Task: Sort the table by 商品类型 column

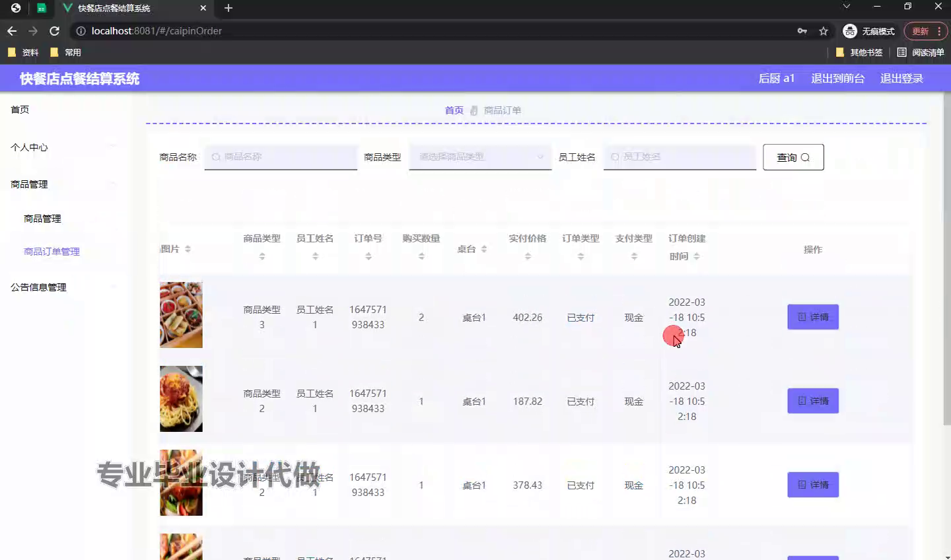Action: [262, 256]
